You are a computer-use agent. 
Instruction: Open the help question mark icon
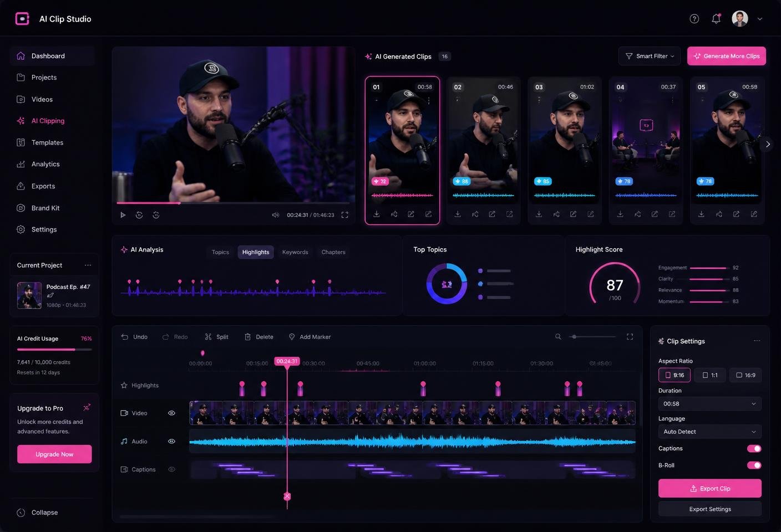(x=694, y=19)
